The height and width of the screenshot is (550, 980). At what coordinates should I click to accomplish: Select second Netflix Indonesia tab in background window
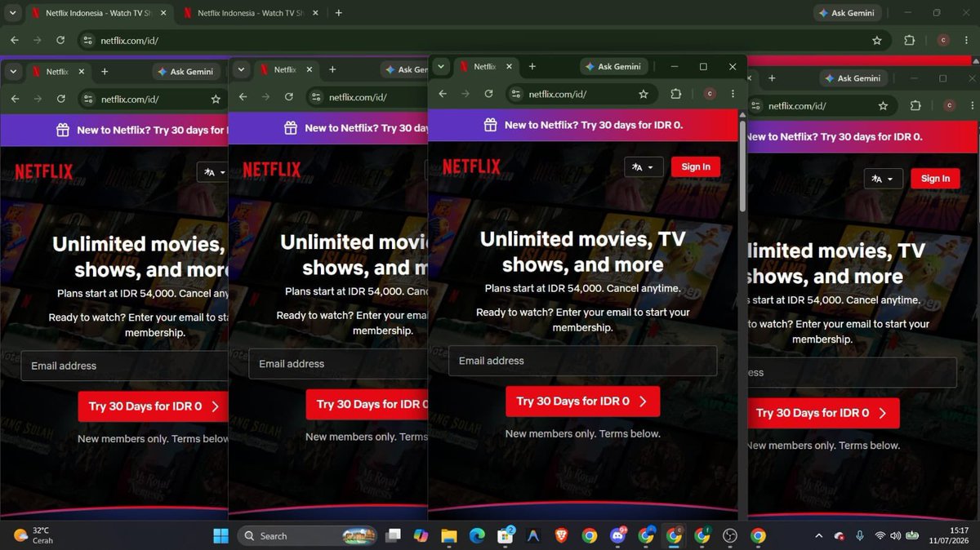tap(251, 13)
